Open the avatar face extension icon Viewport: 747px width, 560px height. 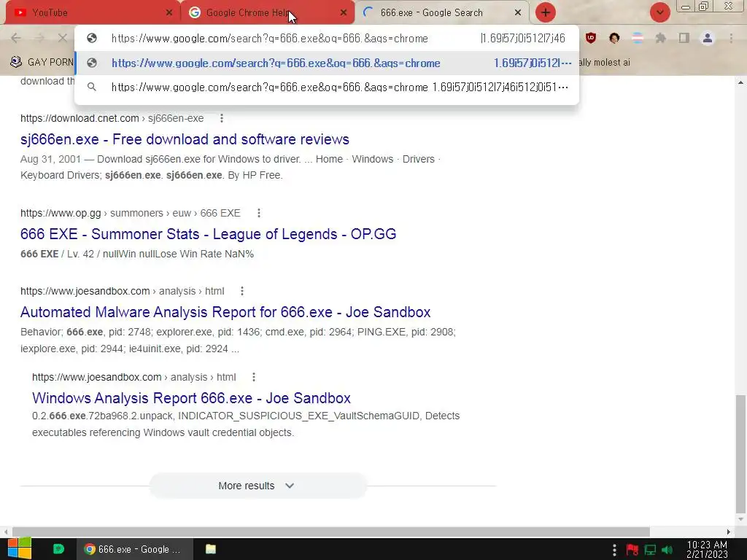pyautogui.click(x=614, y=38)
